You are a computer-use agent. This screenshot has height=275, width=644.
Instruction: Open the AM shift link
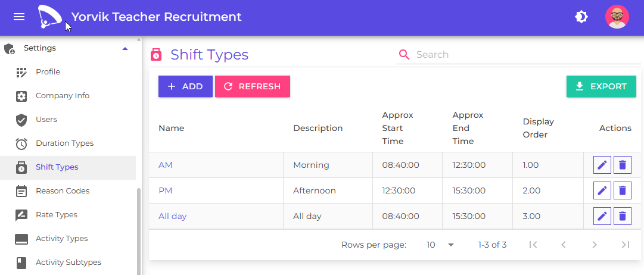(x=166, y=165)
